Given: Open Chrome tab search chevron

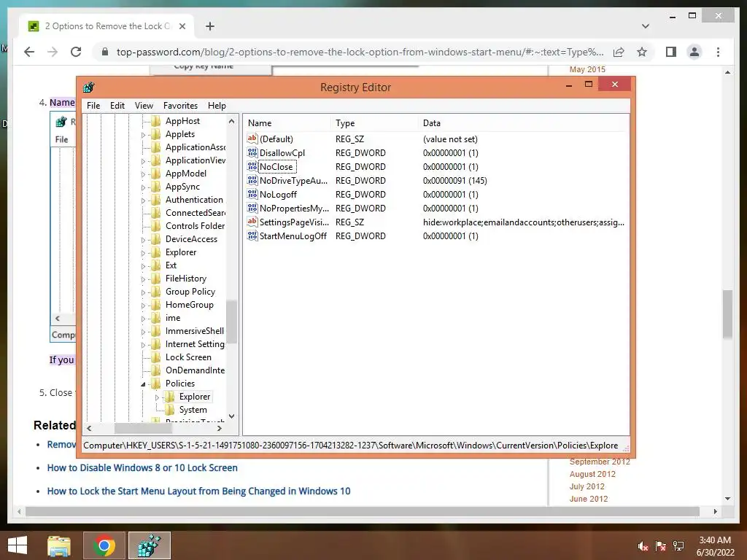Looking at the screenshot, I should point(645,26).
